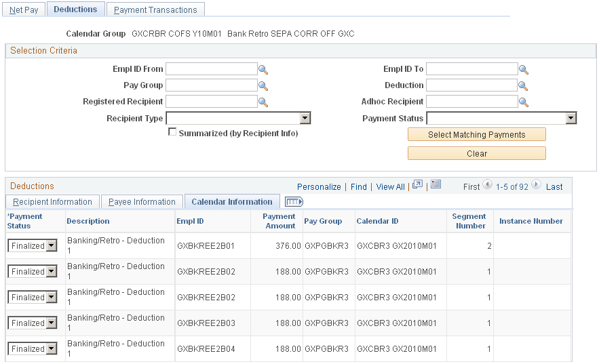The width and height of the screenshot is (599, 364).
Task: Click the show all columns icon
Action: (294, 201)
